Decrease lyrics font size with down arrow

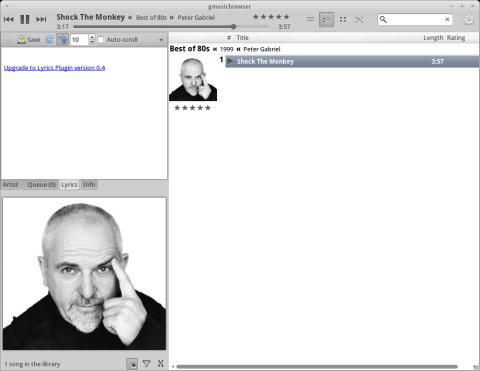click(x=92, y=42)
